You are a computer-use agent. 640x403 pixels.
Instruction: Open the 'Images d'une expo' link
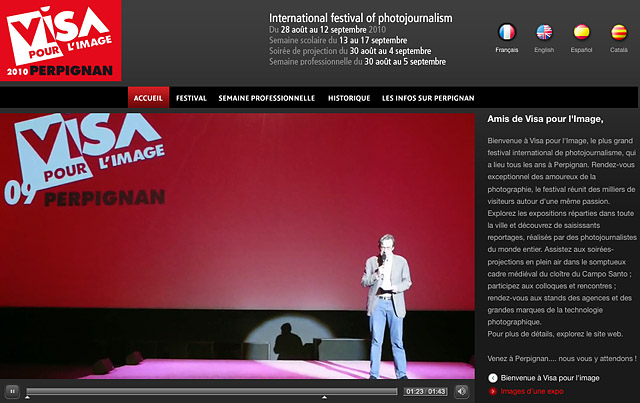(x=532, y=391)
